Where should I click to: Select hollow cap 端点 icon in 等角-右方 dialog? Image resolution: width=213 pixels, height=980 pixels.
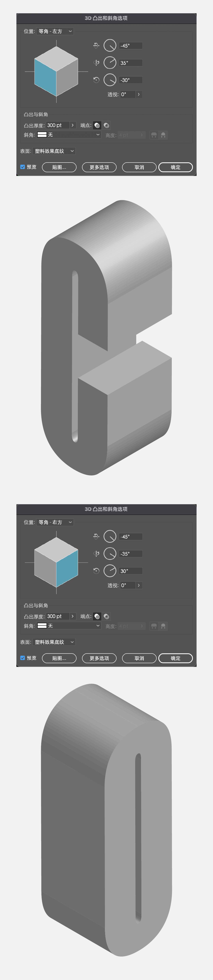point(106,616)
